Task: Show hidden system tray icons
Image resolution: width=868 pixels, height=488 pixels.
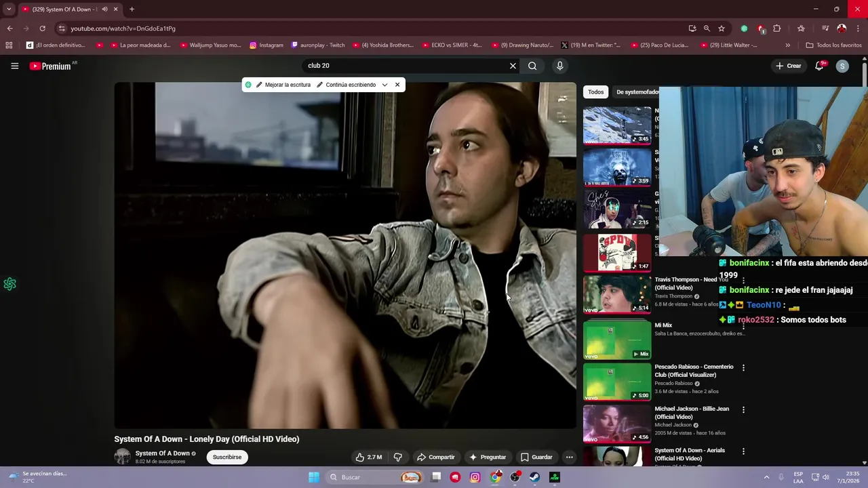Action: 766,477
